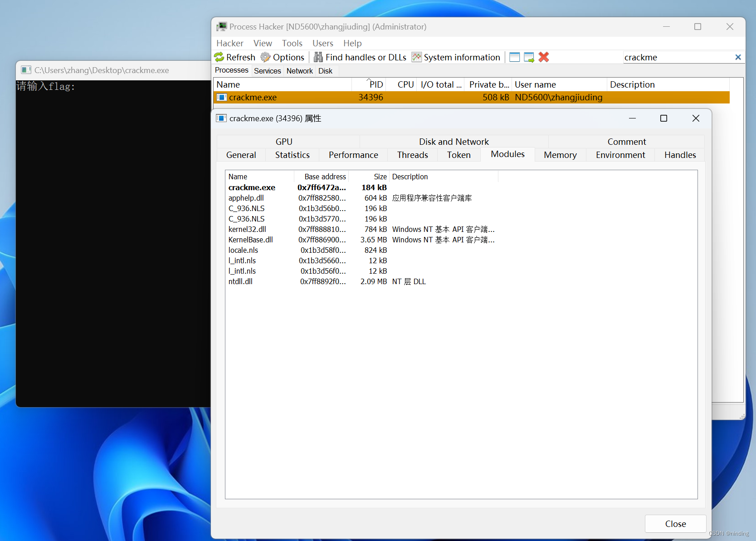Clear the crackme search filter
Image resolution: width=756 pixels, height=541 pixels.
[x=738, y=57]
